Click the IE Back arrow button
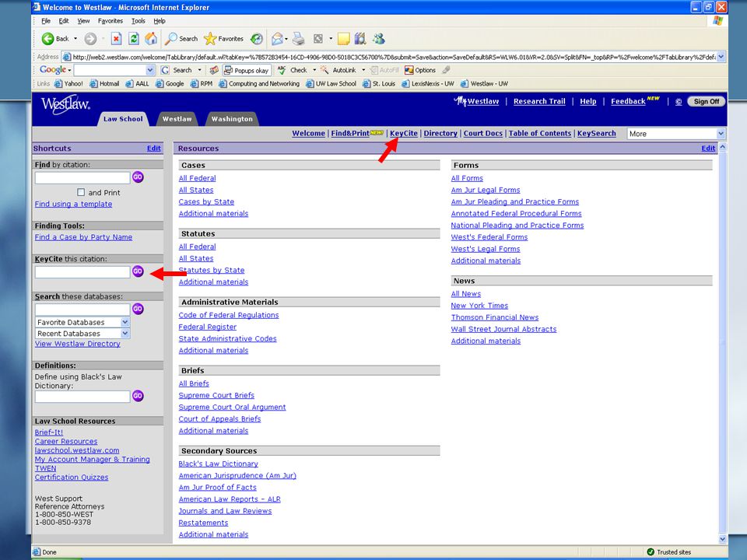Image resolution: width=747 pixels, height=560 pixels. 54,39
